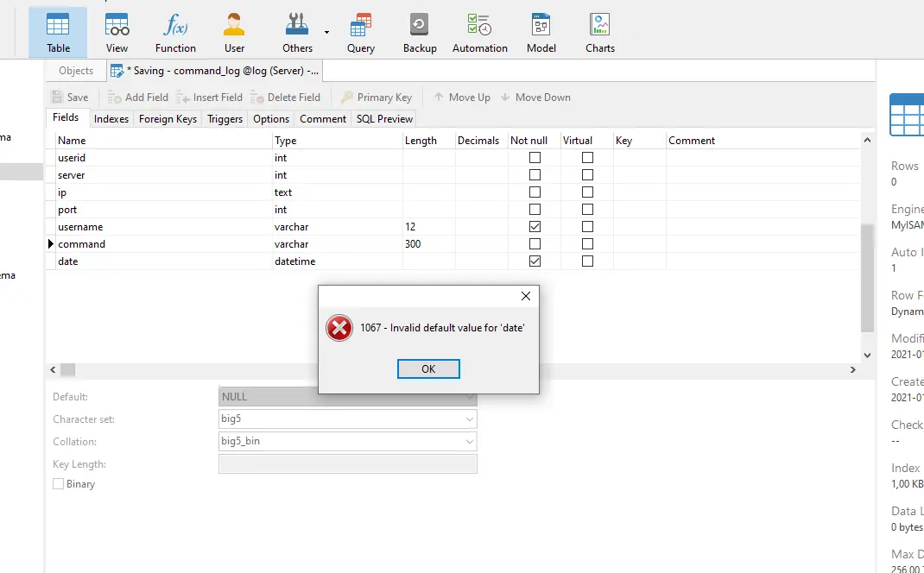Image resolution: width=924 pixels, height=573 pixels.
Task: Enable Not null for userid field
Action: (535, 158)
